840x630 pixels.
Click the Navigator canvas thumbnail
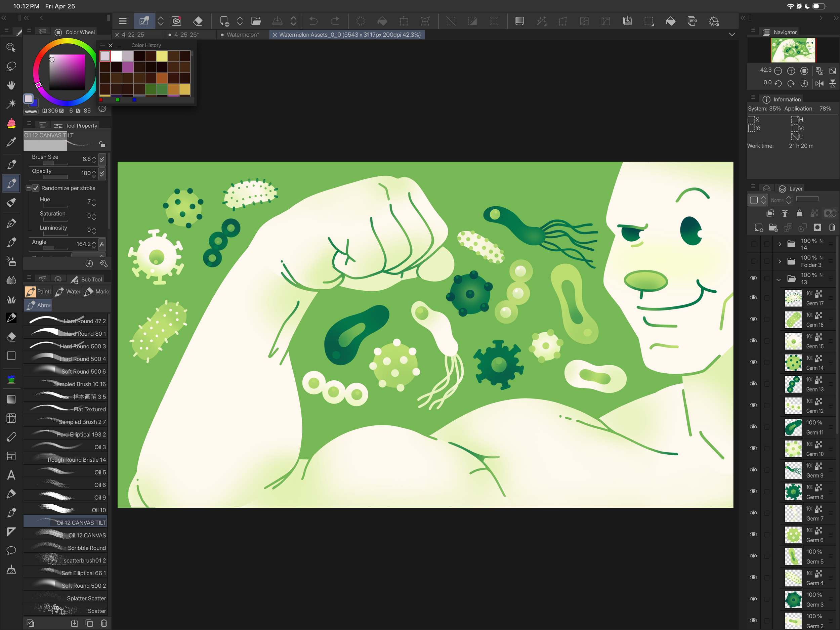point(793,50)
